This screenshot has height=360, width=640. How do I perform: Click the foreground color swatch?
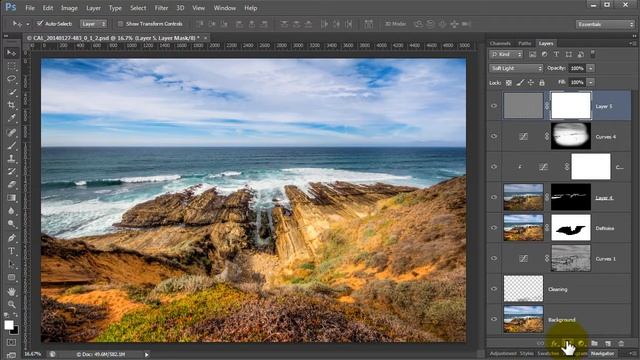(x=9, y=325)
